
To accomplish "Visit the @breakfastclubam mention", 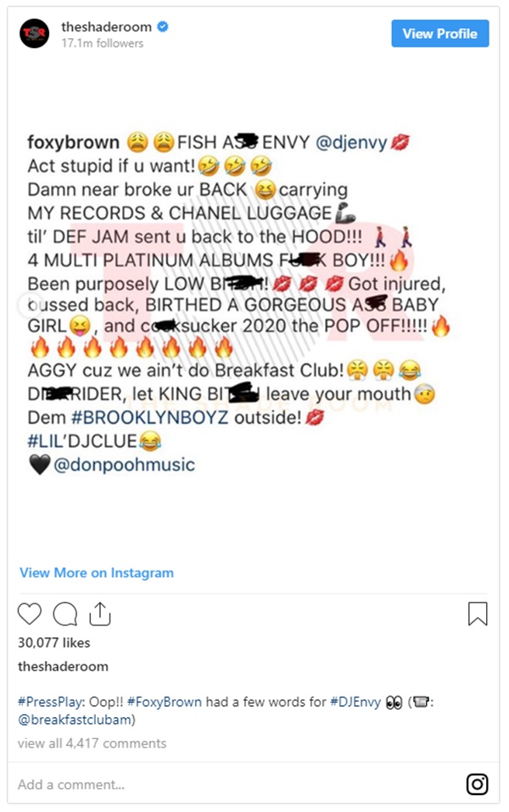I will tap(75, 720).
